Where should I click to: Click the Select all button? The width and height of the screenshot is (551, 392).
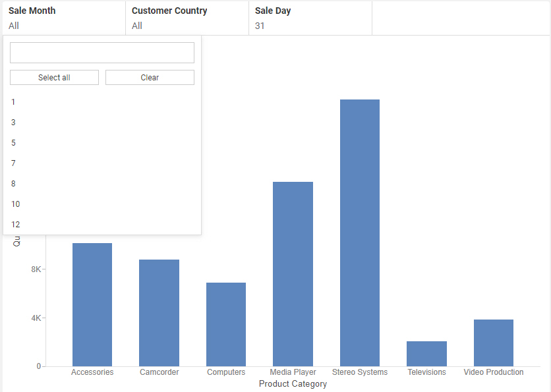point(53,77)
